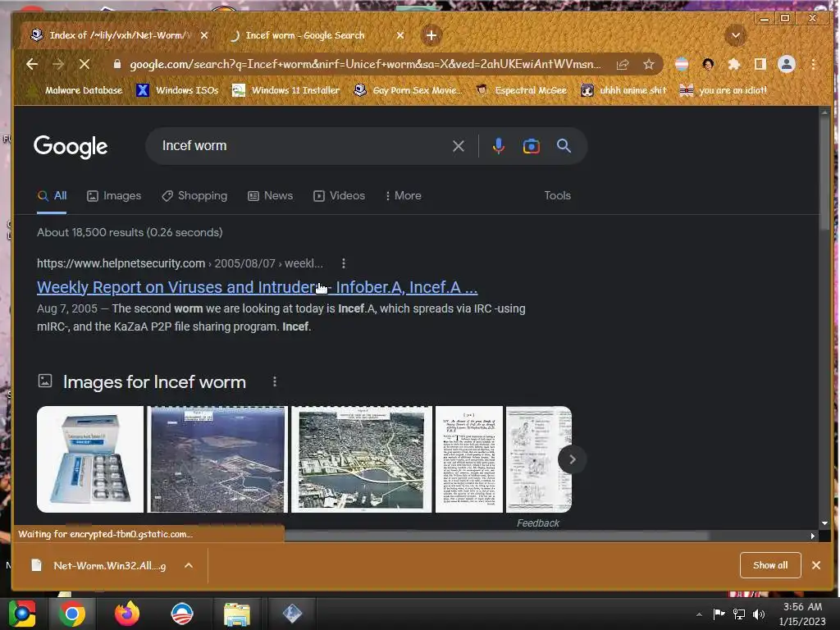
Task: Select the Videos results tab
Action: [x=339, y=195]
